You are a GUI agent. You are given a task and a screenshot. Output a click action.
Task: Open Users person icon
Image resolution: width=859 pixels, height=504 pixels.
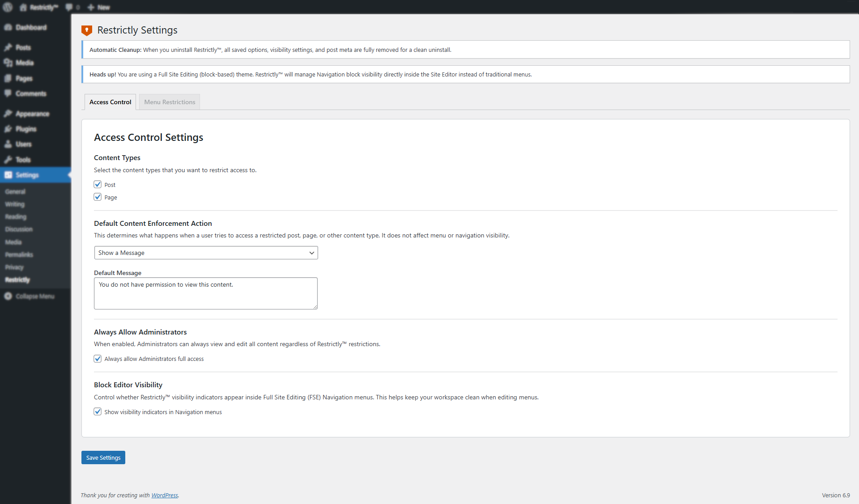(8, 144)
